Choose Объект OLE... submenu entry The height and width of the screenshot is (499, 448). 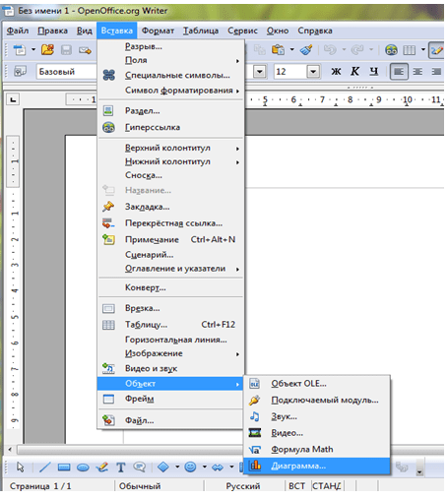coord(317,384)
